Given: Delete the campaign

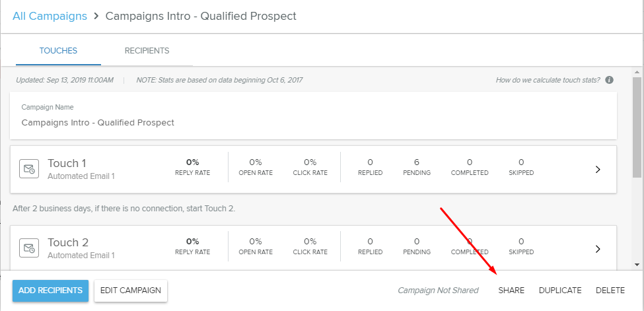Looking at the screenshot, I should tap(610, 291).
